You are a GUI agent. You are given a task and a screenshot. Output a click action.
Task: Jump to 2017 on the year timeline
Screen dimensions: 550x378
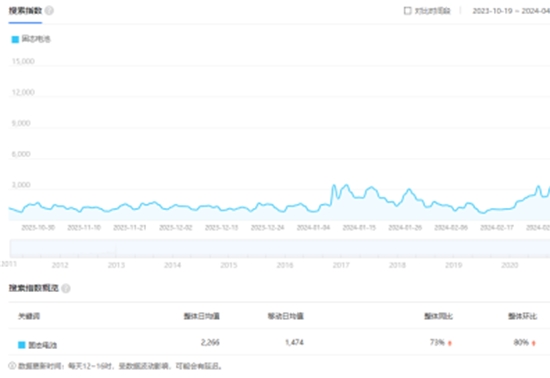341,265
